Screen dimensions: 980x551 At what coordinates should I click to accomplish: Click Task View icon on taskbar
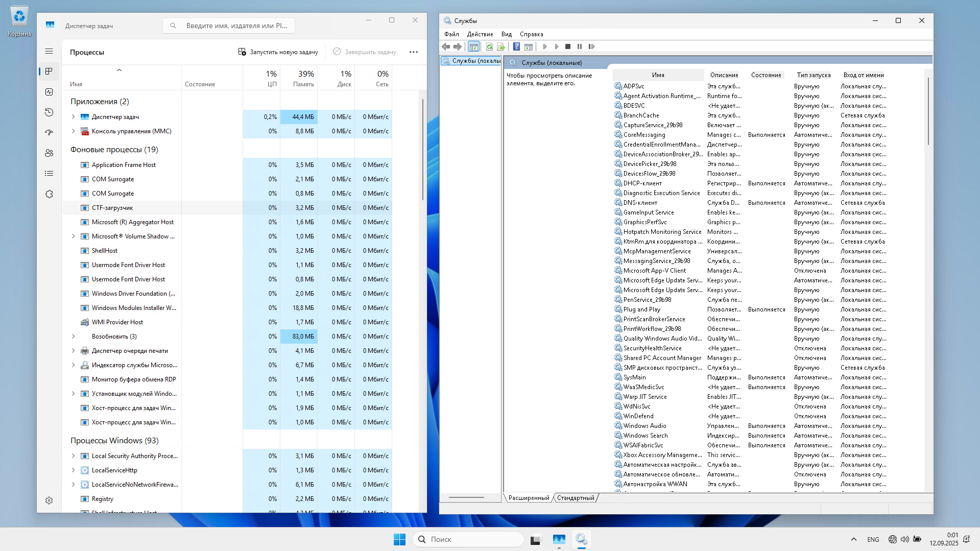click(x=535, y=539)
